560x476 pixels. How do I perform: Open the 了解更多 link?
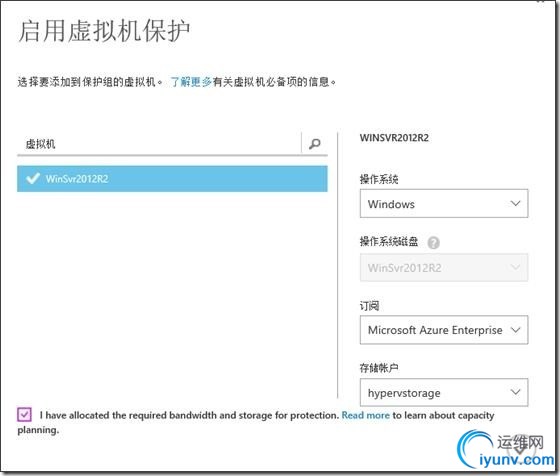pyautogui.click(x=191, y=82)
